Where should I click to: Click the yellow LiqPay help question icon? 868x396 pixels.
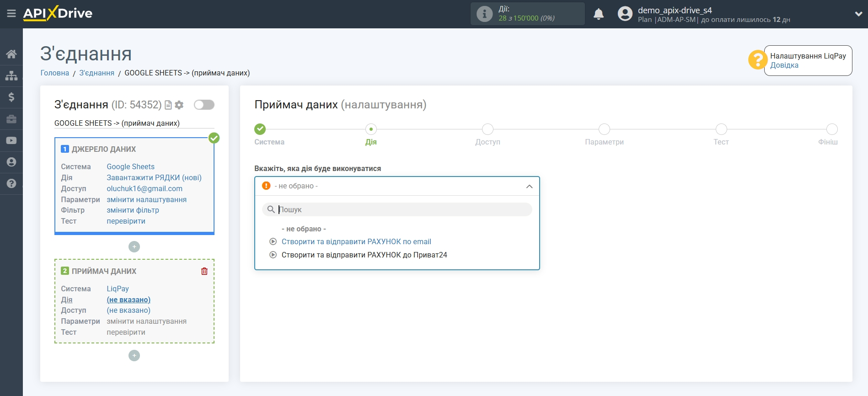757,60
